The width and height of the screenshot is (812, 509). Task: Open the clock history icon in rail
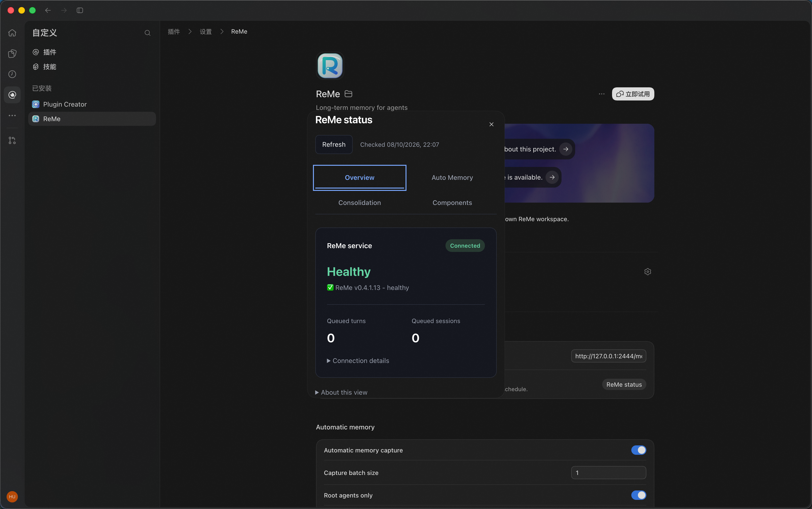click(12, 74)
